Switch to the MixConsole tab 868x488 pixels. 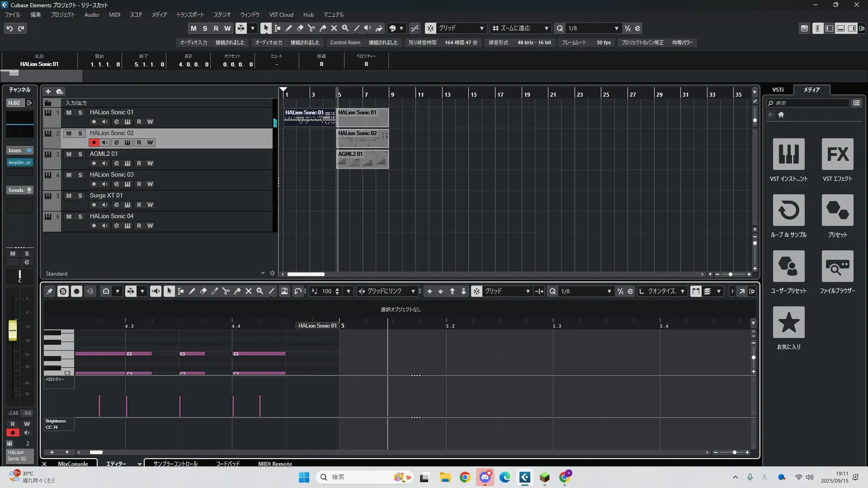pos(73,464)
